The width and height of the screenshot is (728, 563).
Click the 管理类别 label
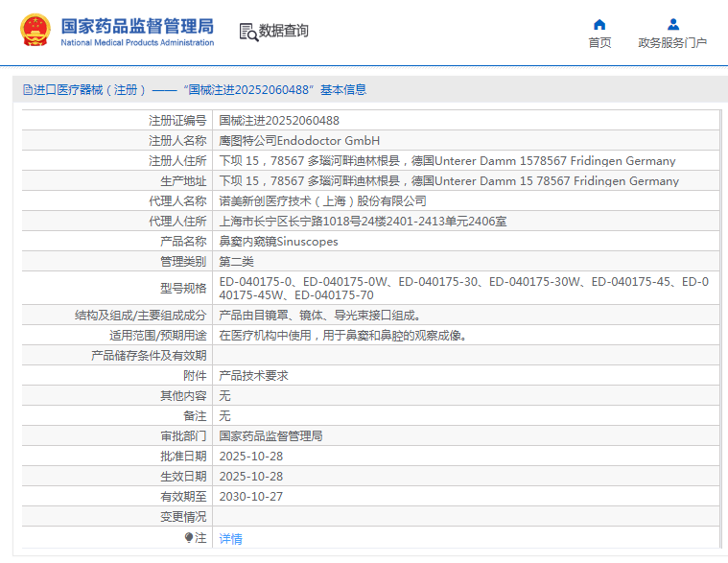point(183,262)
